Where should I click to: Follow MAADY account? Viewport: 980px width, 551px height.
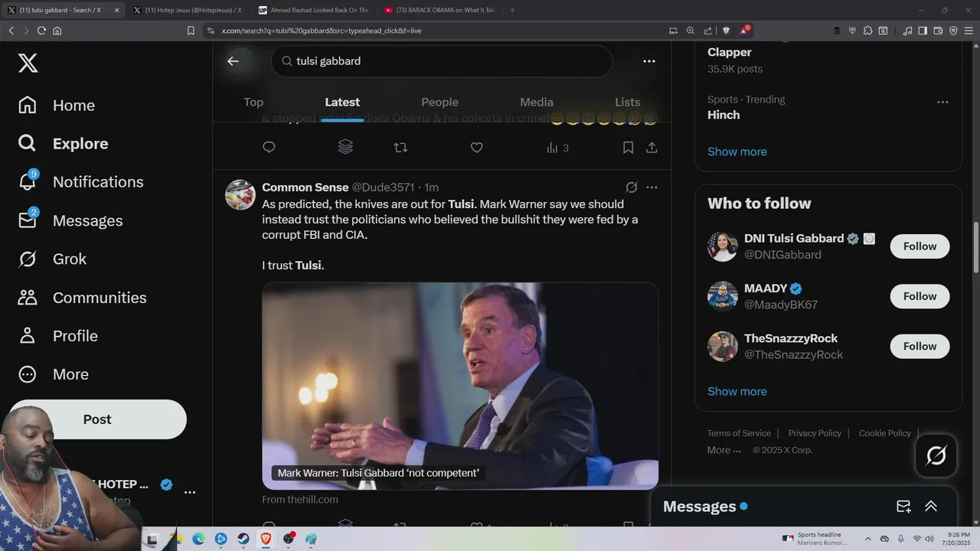tap(920, 296)
